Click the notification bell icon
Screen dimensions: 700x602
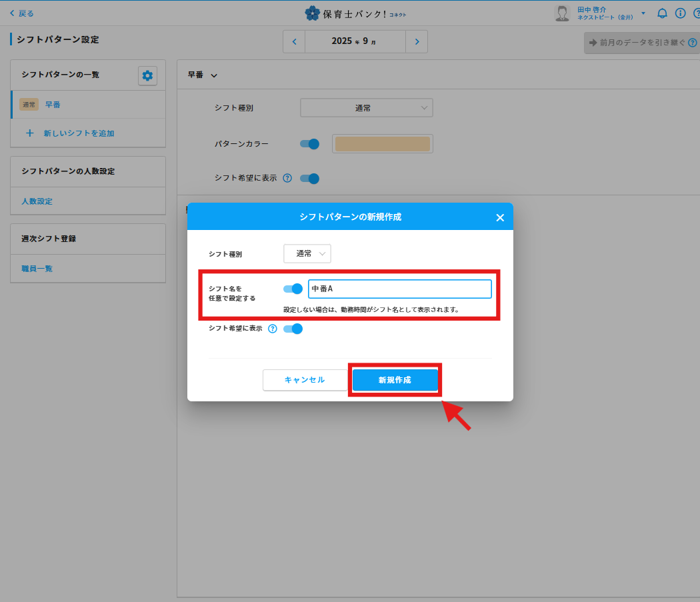[662, 13]
